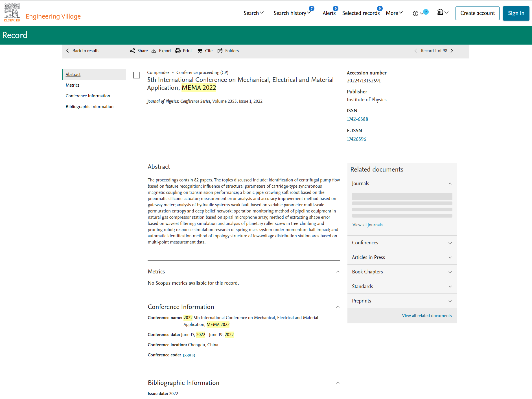Open Engineering Village home link

(x=53, y=16)
